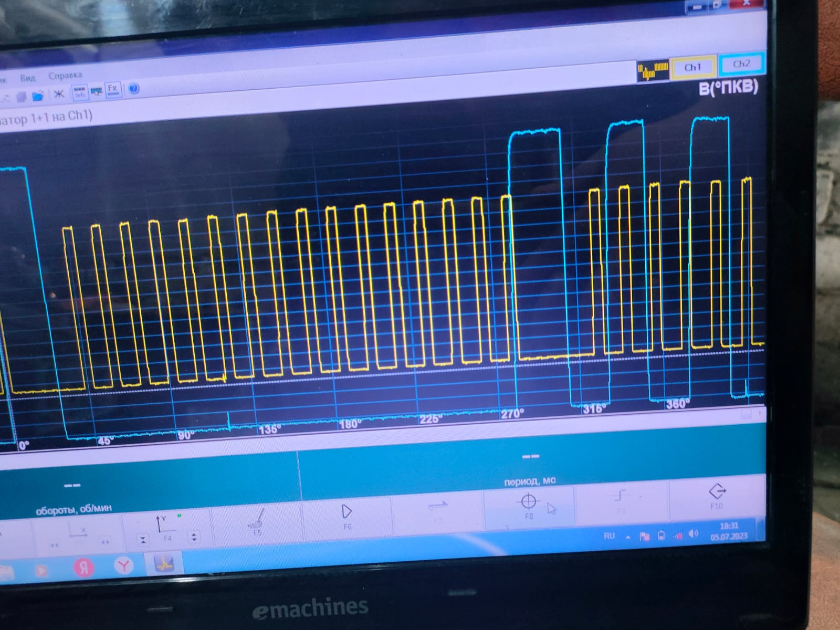Open the Вид menu
840x630 pixels.
[27, 78]
